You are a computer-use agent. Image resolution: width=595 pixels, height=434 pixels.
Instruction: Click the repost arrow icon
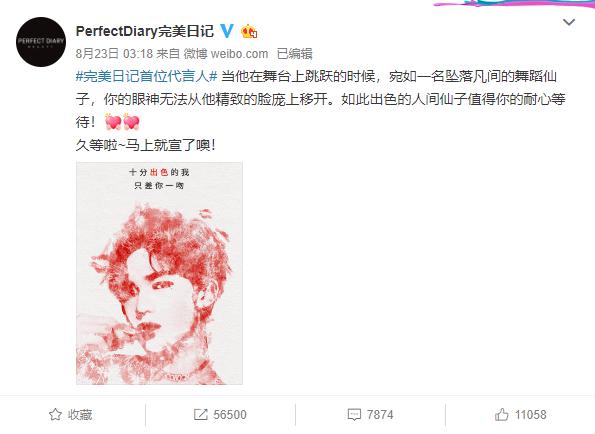coord(200,414)
